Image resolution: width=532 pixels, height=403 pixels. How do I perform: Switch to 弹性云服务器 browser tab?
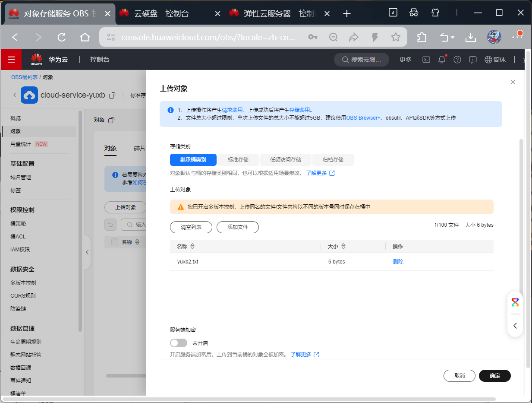coord(280,13)
